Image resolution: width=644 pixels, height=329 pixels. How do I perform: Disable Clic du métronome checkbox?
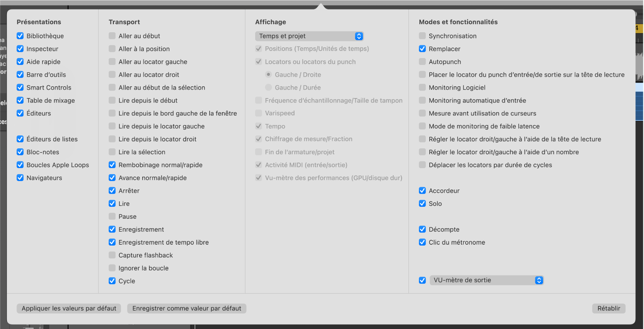(x=422, y=242)
